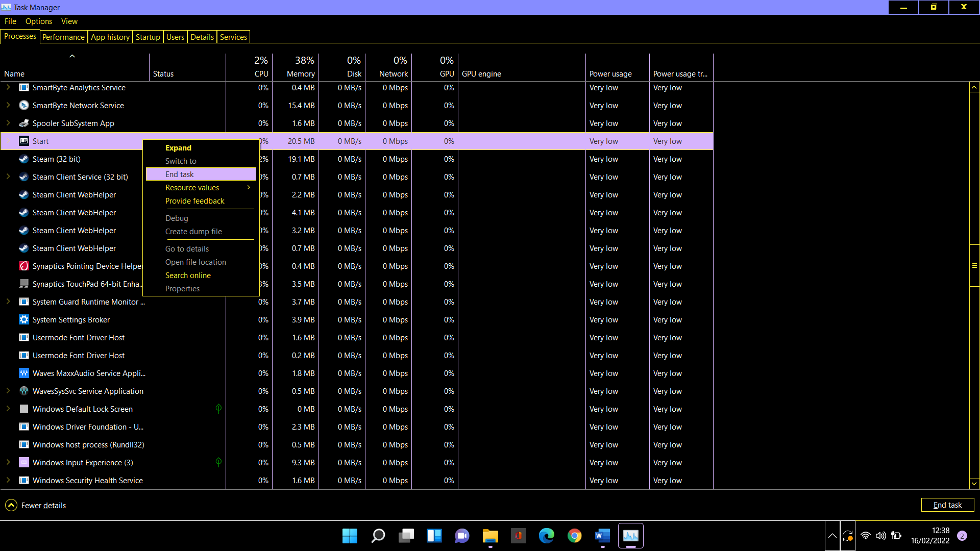Switch to the Startup tab
The width and height of the screenshot is (980, 551).
[148, 37]
